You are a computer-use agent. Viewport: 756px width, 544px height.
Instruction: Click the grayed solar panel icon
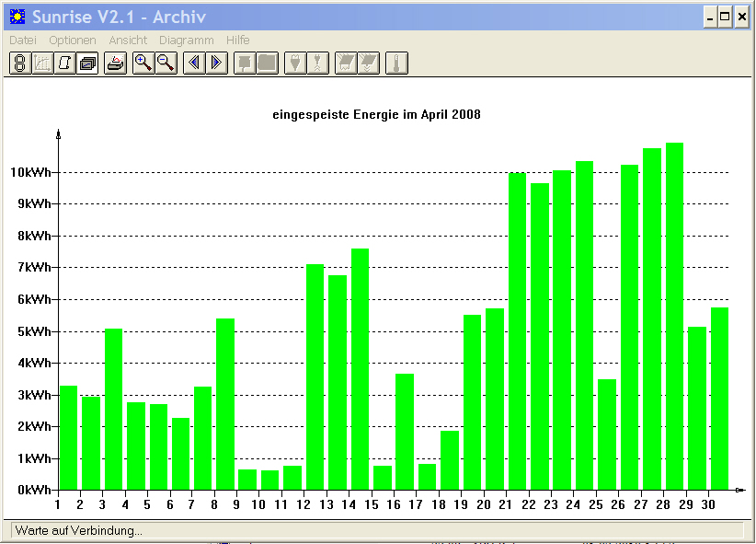(x=346, y=64)
